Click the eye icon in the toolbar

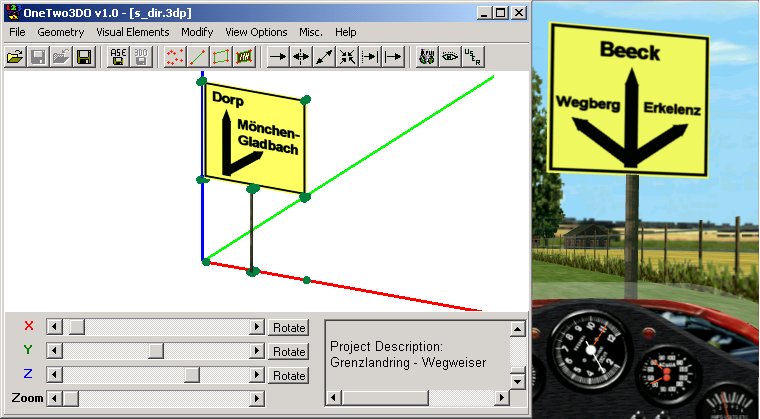[450, 57]
